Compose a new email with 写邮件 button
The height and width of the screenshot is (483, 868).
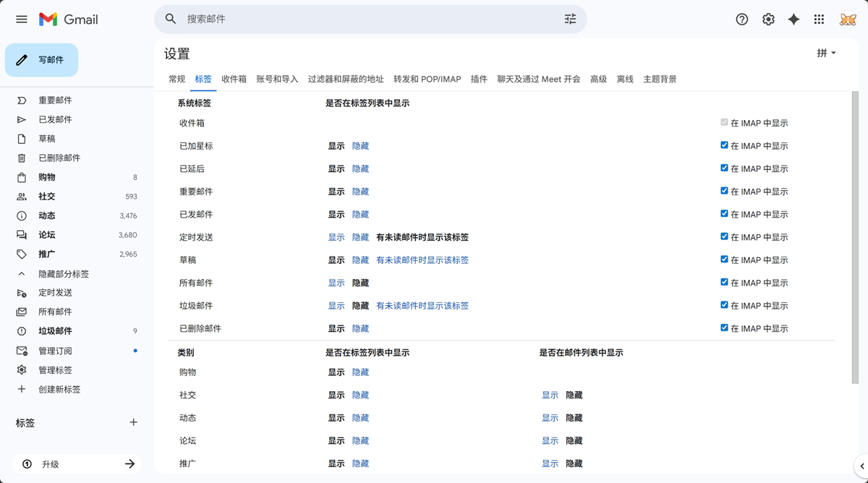pos(41,60)
